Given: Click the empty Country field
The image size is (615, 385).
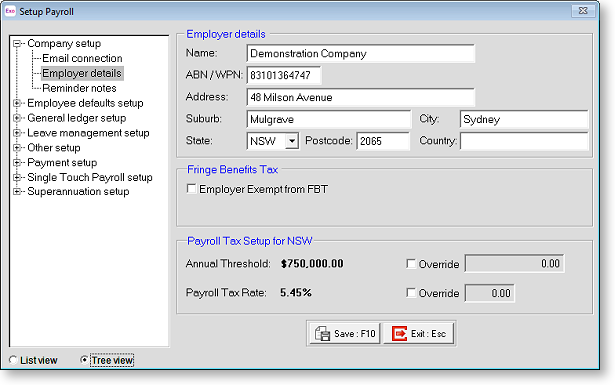Looking at the screenshot, I should (x=524, y=141).
